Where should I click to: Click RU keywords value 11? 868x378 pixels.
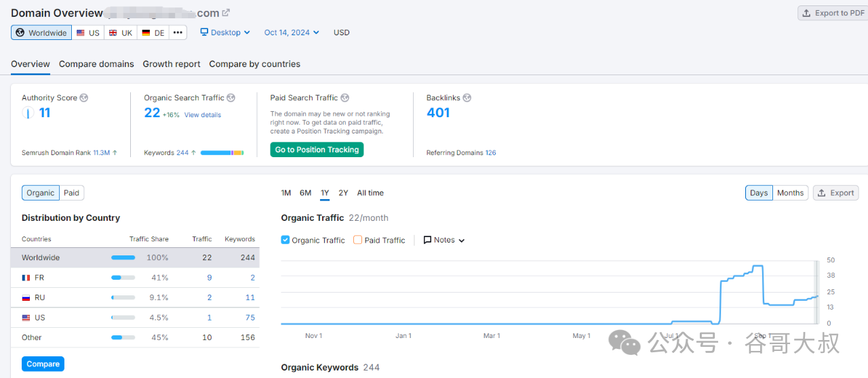(250, 297)
